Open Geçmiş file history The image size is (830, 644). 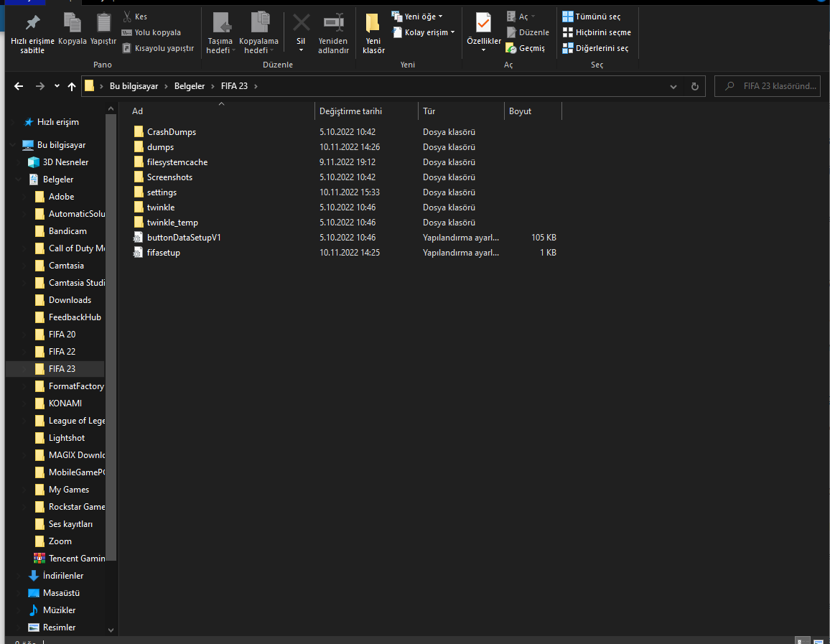(525, 48)
